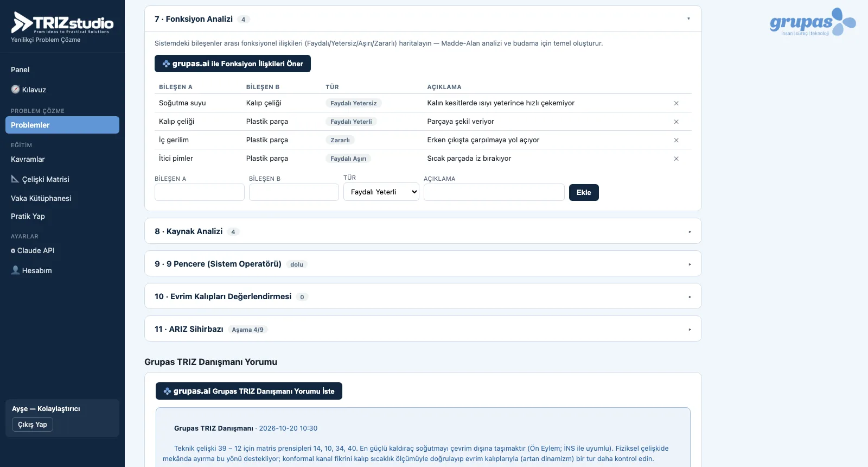Click the 'Sıcak parçada iz bırakıyor' description
The height and width of the screenshot is (467, 868).
(469, 159)
